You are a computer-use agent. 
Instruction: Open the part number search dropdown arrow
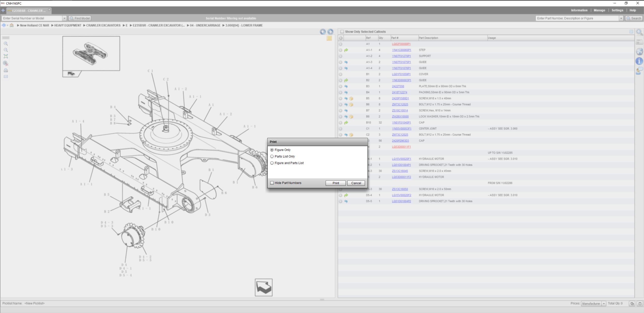click(621, 18)
